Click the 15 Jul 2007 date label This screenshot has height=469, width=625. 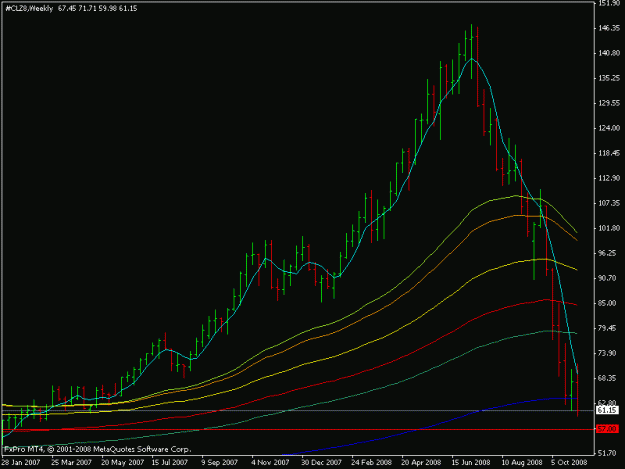pos(170,463)
